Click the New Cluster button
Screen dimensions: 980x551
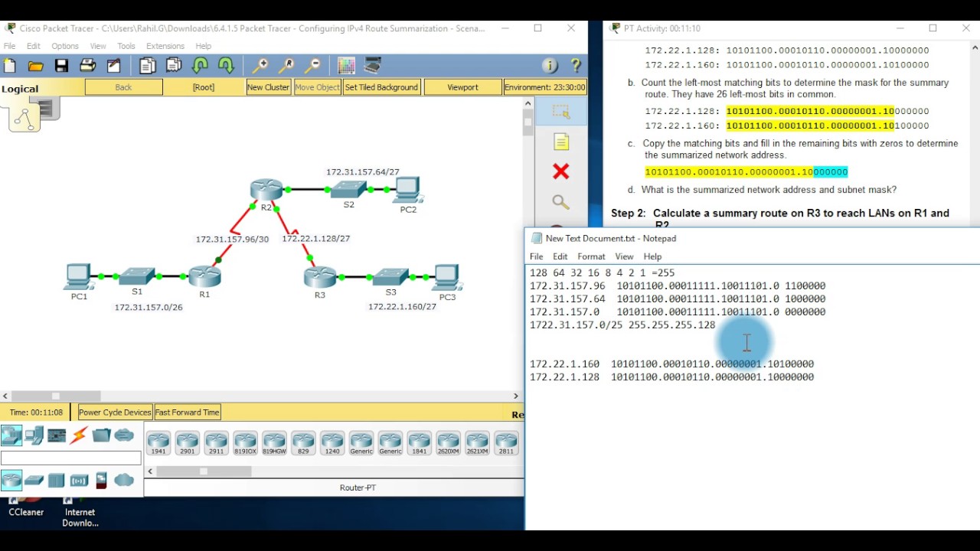pos(268,87)
